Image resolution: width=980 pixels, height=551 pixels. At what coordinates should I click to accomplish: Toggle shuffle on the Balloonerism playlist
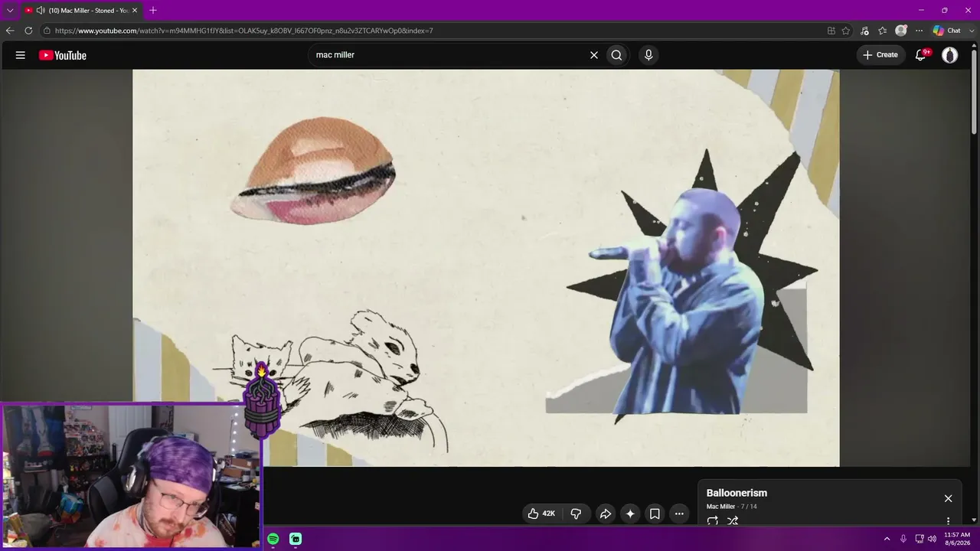click(733, 520)
